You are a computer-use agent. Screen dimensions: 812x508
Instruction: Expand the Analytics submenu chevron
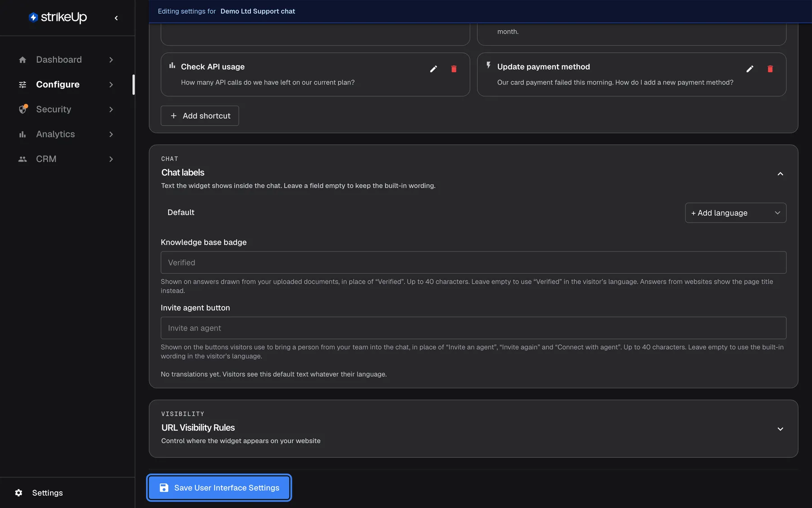click(x=111, y=134)
